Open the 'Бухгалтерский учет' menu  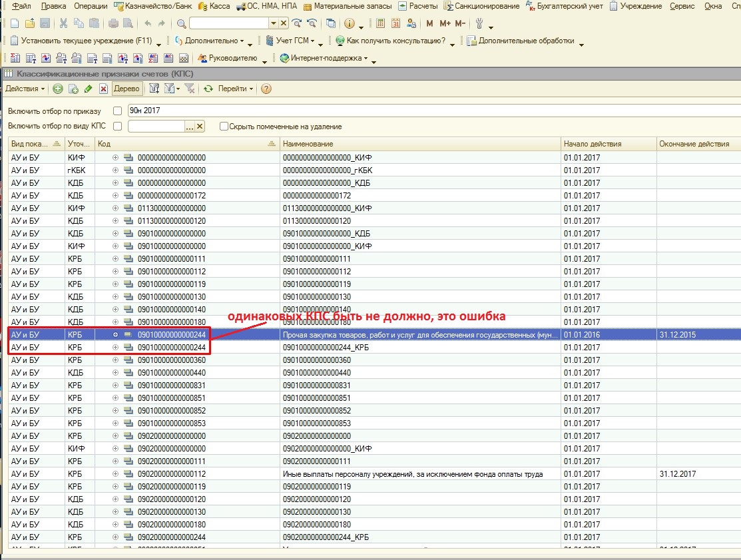coord(569,6)
